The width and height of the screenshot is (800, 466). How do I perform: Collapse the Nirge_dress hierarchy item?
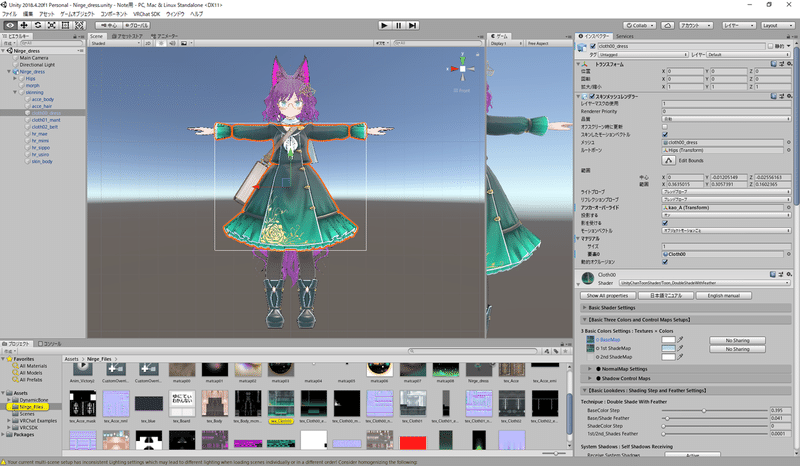(x=9, y=72)
